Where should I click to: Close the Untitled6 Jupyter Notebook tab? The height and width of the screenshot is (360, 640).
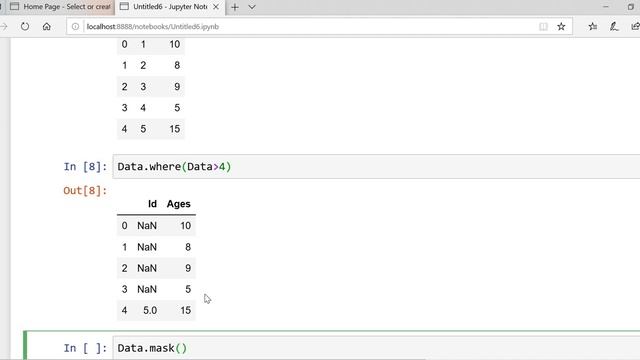point(216,7)
